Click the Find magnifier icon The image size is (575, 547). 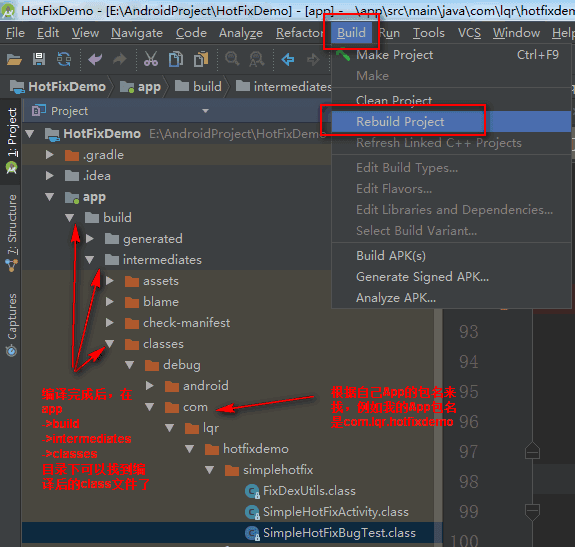(x=232, y=59)
